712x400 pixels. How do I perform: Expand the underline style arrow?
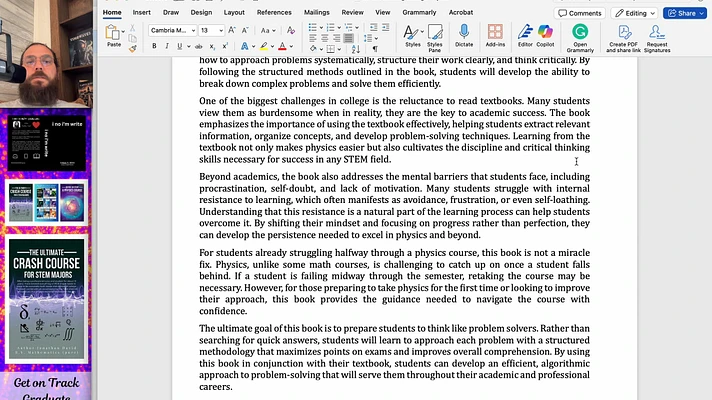[188, 46]
